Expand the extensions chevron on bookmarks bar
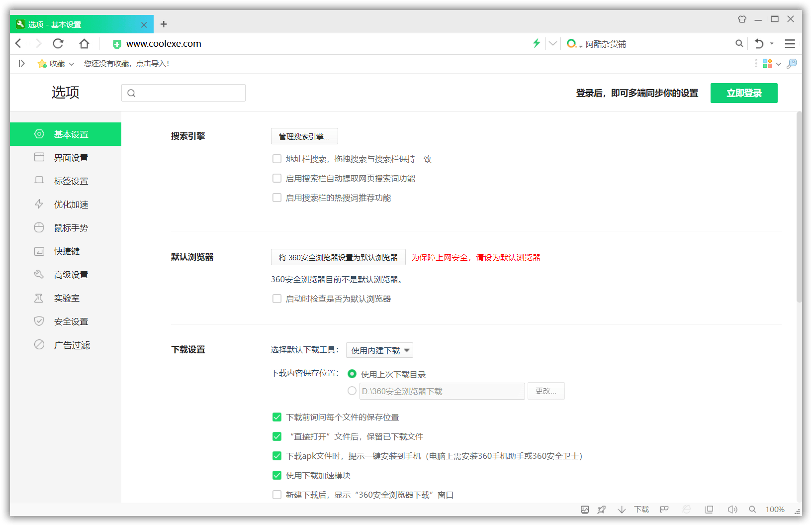The height and width of the screenshot is (526, 812). 779,64
